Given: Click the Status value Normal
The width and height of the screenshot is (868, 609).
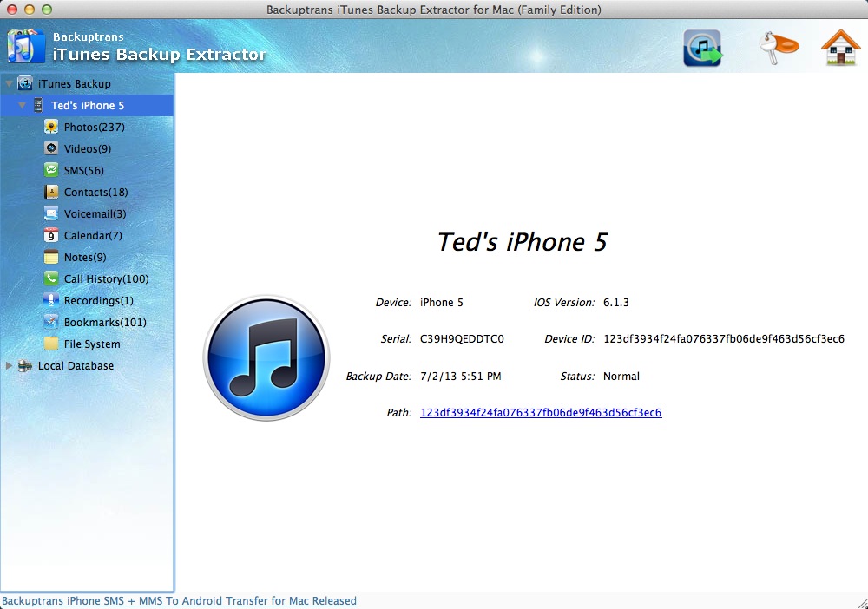Looking at the screenshot, I should click(x=621, y=377).
